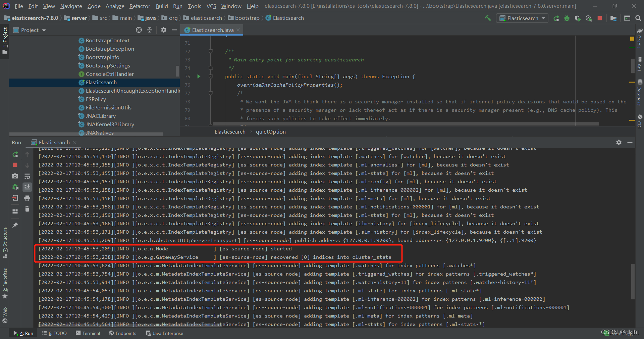Collapse the code fold at main method

[x=211, y=77]
